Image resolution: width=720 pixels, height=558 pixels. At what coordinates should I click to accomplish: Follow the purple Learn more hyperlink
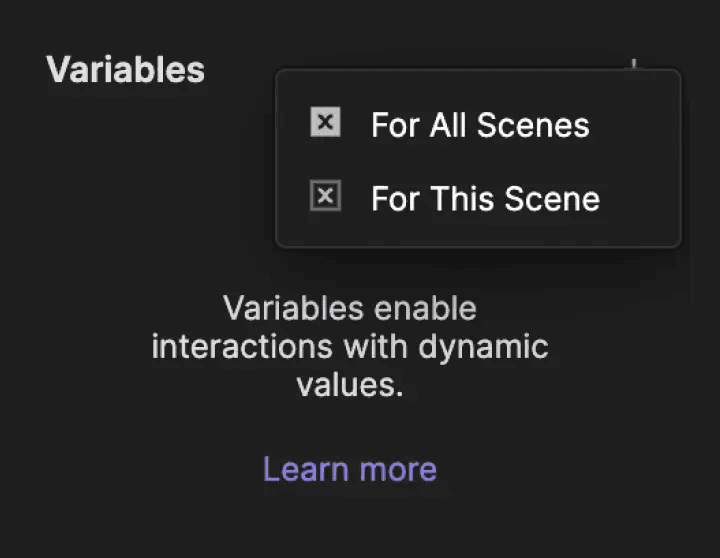pos(349,469)
